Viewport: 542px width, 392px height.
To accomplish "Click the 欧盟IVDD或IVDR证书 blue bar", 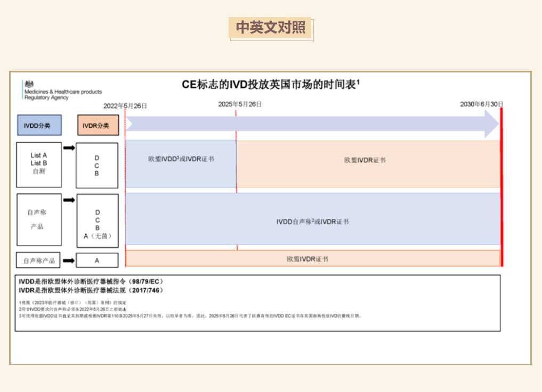I will [181, 164].
